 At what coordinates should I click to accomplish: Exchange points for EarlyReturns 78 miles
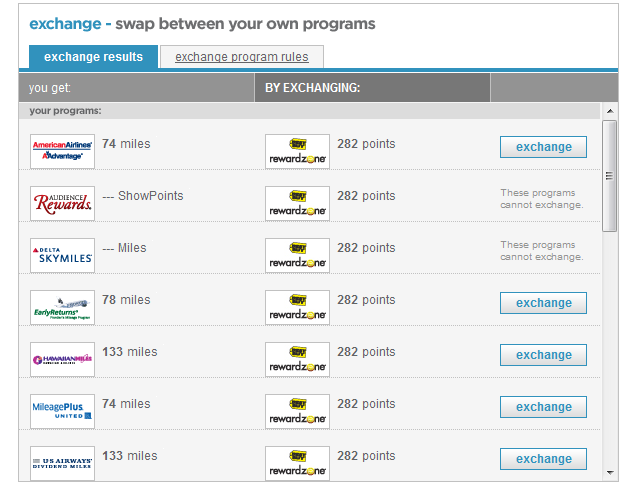pyautogui.click(x=543, y=303)
